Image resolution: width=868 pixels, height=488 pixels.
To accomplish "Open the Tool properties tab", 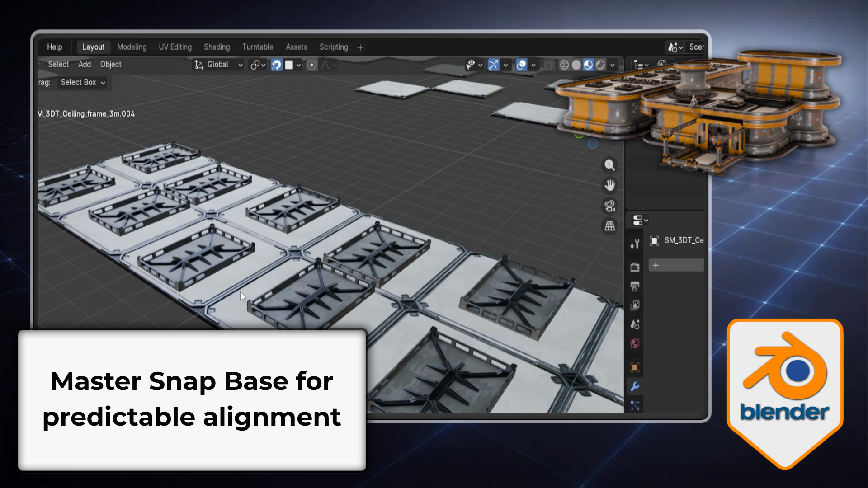I will click(x=635, y=244).
